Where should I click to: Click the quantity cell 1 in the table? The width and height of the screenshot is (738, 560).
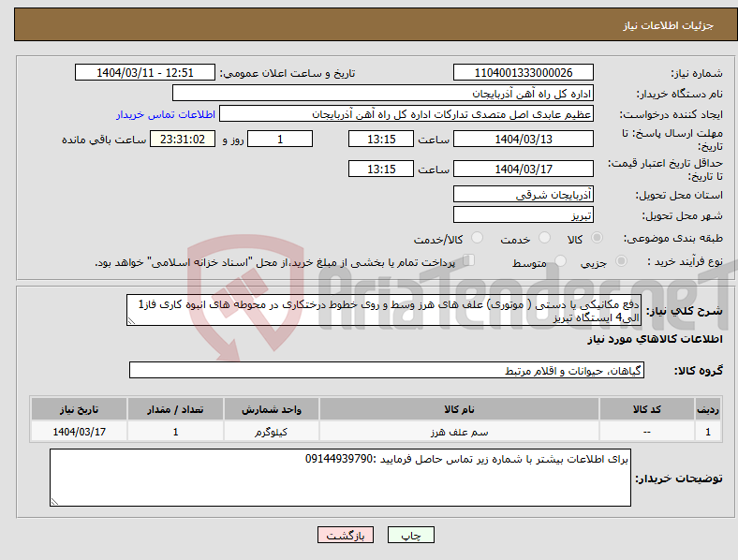175,432
